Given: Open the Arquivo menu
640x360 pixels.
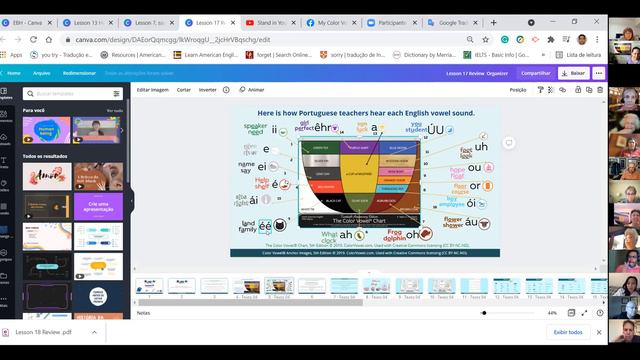Looking at the screenshot, I should 42,73.
